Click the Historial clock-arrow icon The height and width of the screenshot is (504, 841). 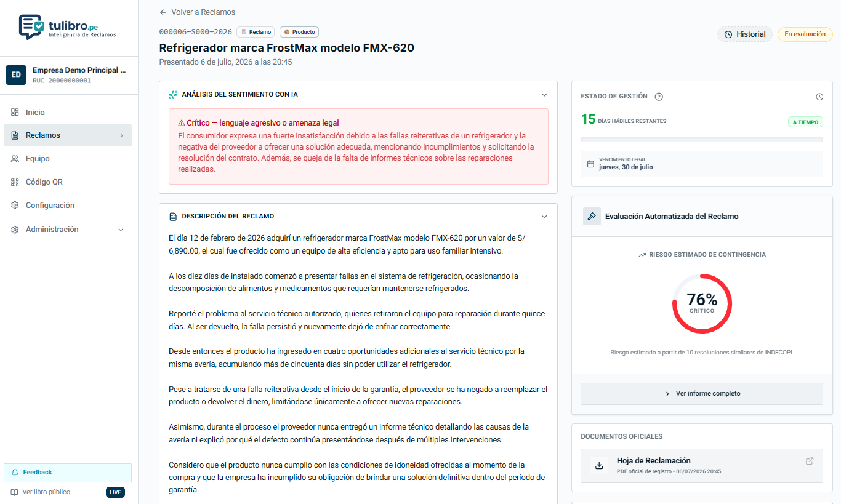coord(728,34)
